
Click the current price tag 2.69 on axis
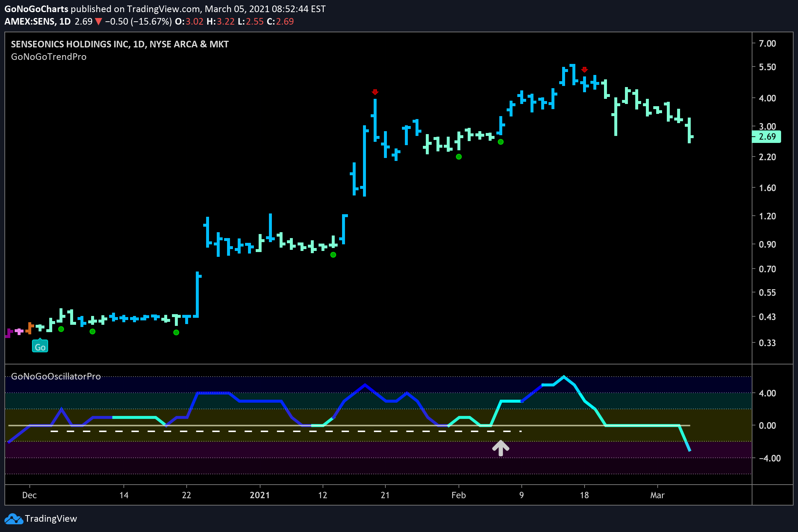pyautogui.click(x=766, y=137)
